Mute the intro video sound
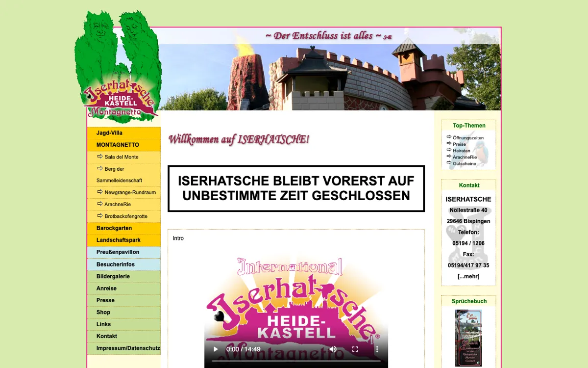This screenshot has width=588, height=368. [x=333, y=349]
